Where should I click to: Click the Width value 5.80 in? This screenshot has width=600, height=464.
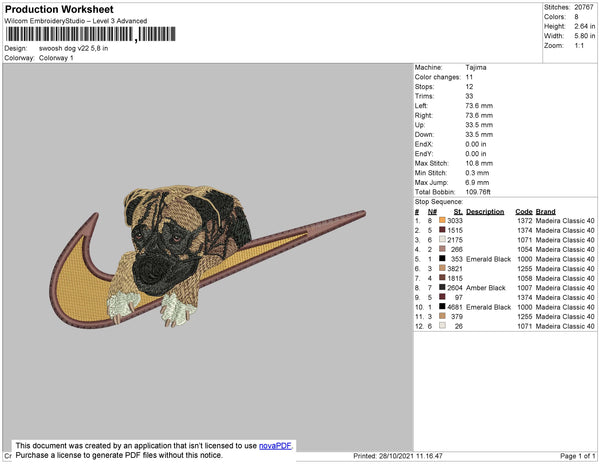pos(585,36)
